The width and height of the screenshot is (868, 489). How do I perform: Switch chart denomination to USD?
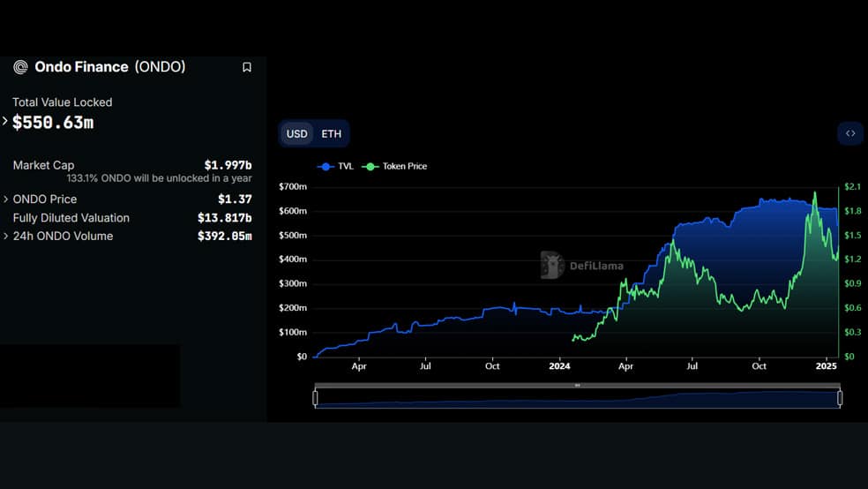coord(296,134)
